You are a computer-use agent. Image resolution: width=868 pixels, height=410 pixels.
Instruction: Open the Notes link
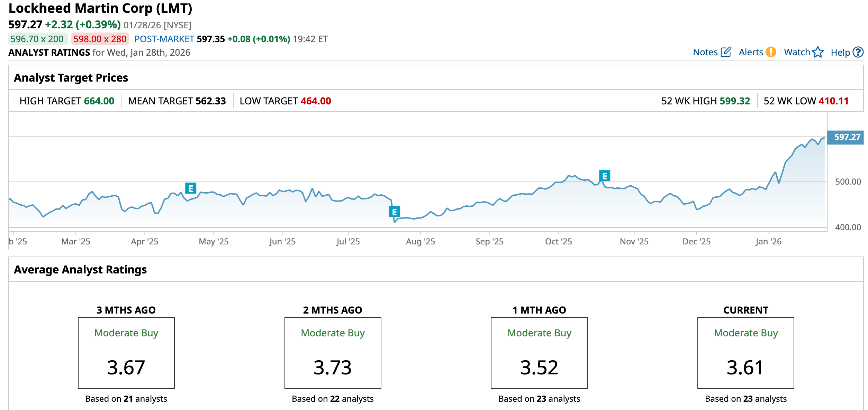(705, 52)
